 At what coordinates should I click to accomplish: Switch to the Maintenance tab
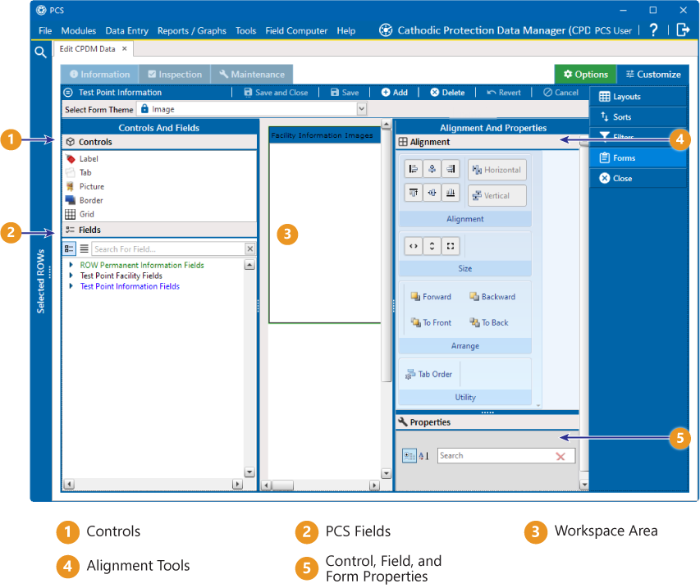point(252,75)
